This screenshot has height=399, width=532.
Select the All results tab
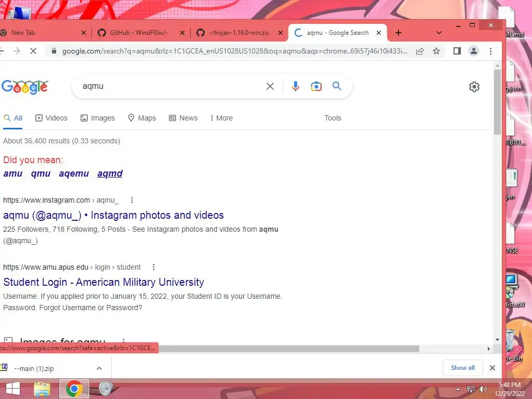(x=13, y=118)
